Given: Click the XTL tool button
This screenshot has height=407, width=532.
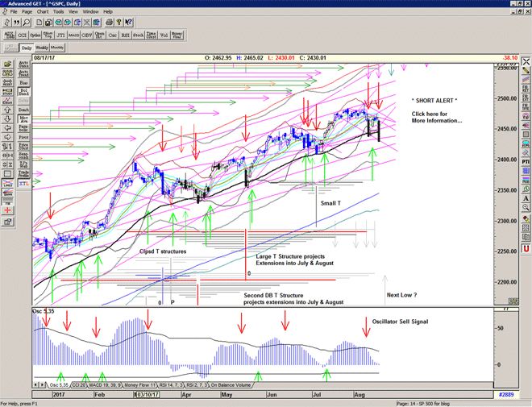Looking at the screenshot, I should click(25, 185).
